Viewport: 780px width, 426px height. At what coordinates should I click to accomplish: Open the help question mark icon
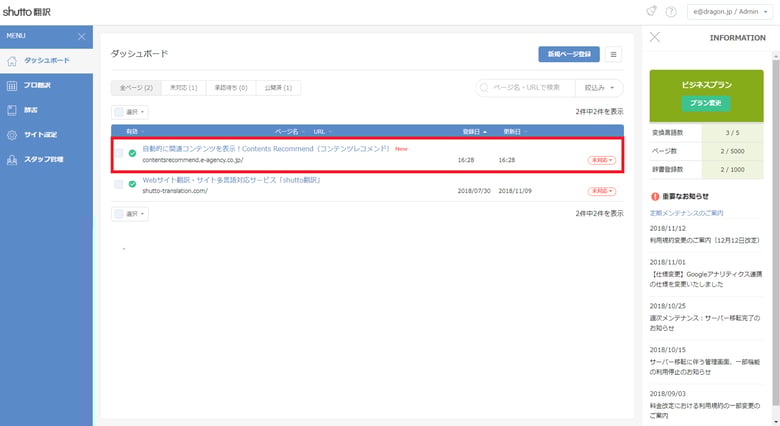[671, 11]
